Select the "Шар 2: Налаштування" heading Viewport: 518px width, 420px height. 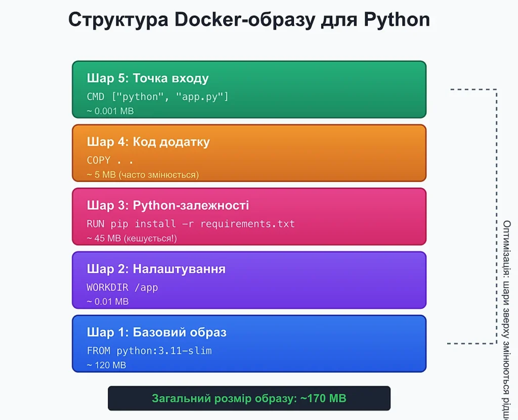click(x=156, y=269)
